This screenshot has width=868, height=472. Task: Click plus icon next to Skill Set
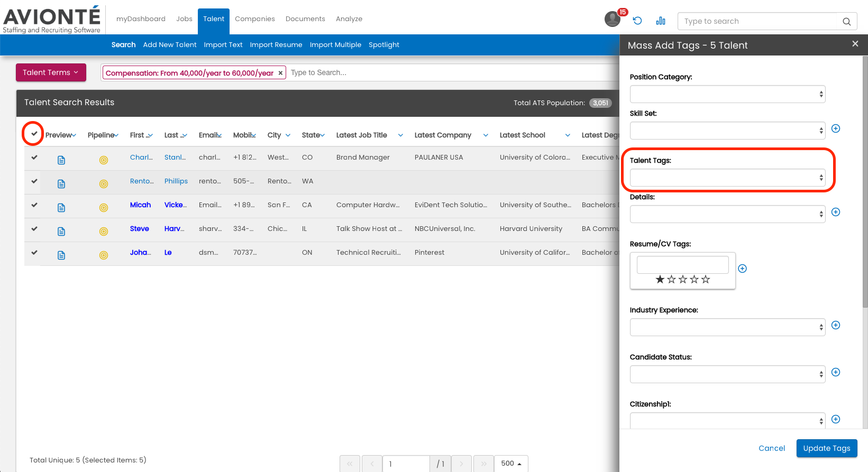pos(836,128)
